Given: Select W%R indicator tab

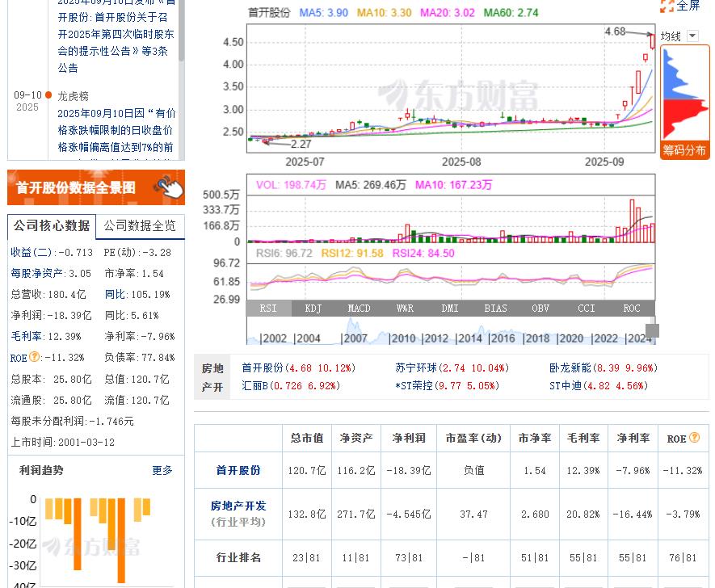Looking at the screenshot, I should click(405, 309).
